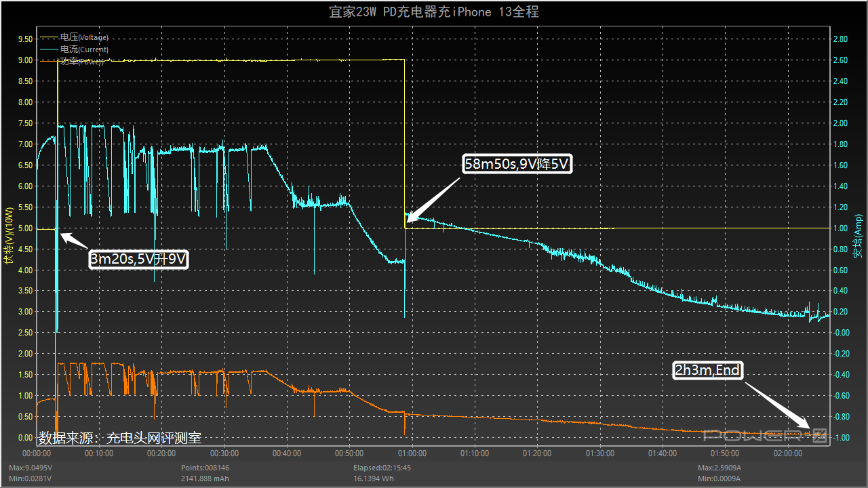Click the Max:9.0495V status value
868x488 pixels.
[31, 468]
